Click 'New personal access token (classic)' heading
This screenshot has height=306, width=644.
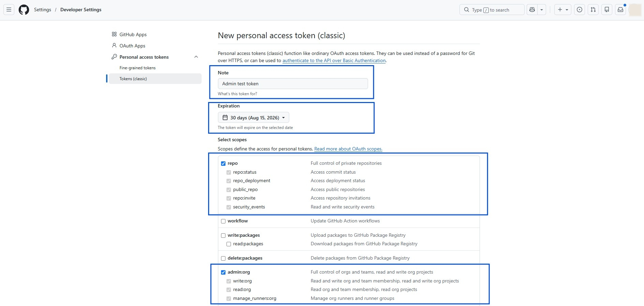click(x=281, y=35)
